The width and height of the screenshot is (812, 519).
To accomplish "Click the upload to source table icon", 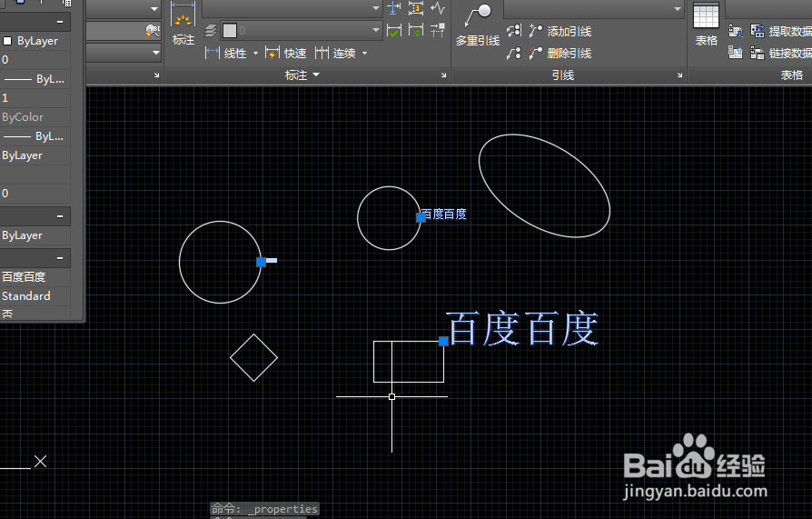I will (736, 53).
